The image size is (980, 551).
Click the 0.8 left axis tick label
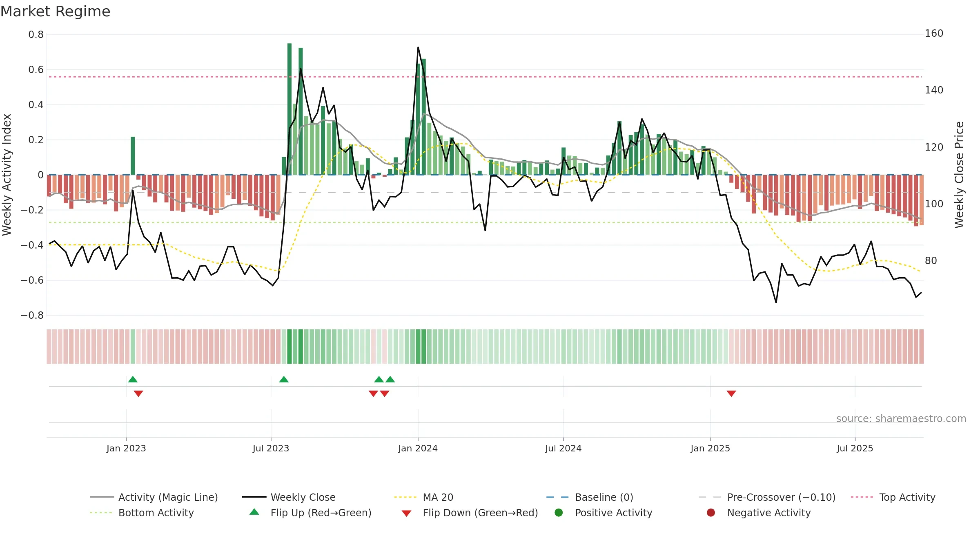tap(36, 35)
